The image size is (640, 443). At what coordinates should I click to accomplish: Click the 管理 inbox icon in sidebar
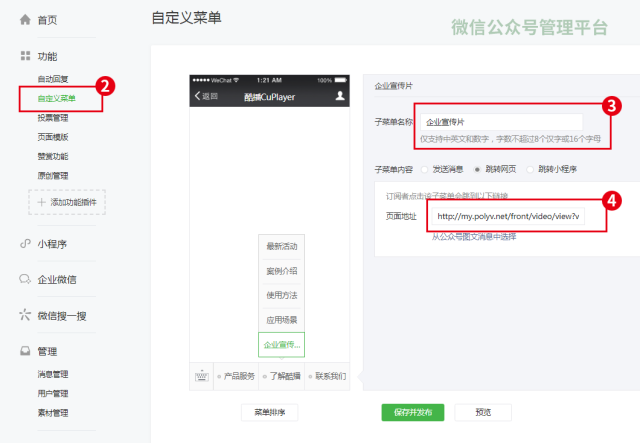click(25, 351)
